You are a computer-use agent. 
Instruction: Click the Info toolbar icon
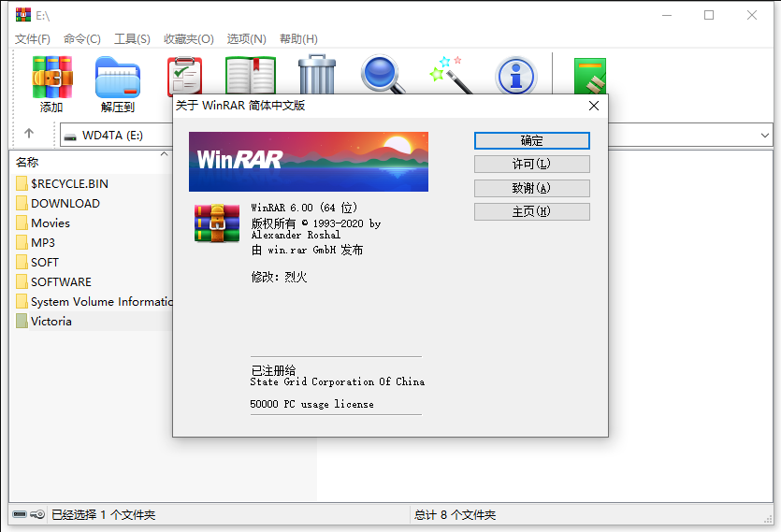click(515, 75)
